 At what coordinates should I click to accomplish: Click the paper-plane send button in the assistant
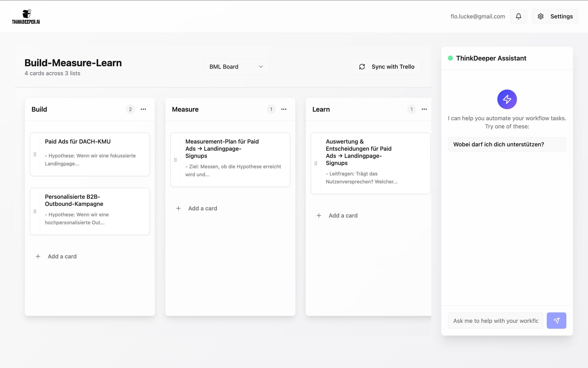click(556, 321)
